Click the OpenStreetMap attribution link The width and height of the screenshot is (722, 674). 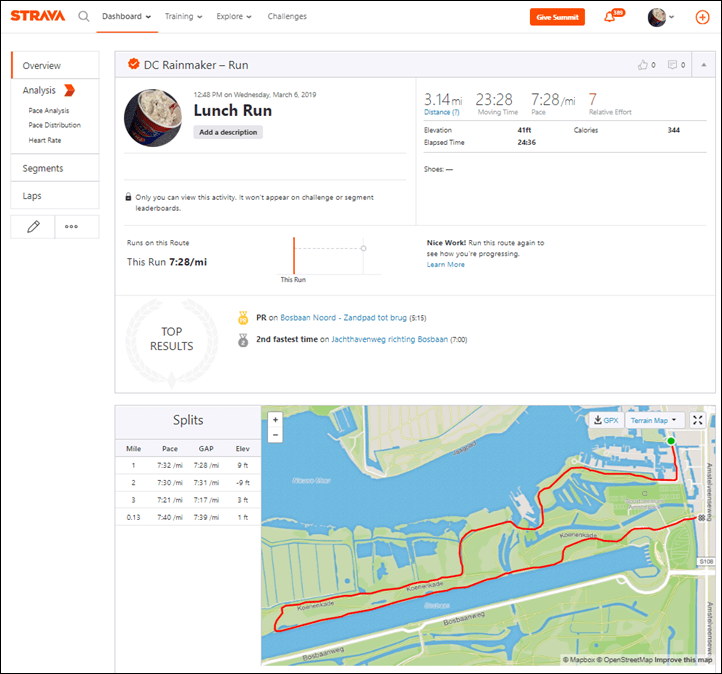tap(624, 660)
